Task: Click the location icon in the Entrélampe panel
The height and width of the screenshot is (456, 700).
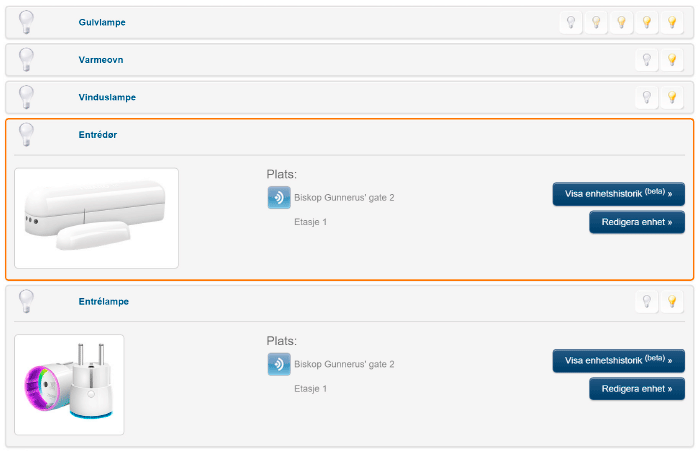Action: pyautogui.click(x=278, y=364)
